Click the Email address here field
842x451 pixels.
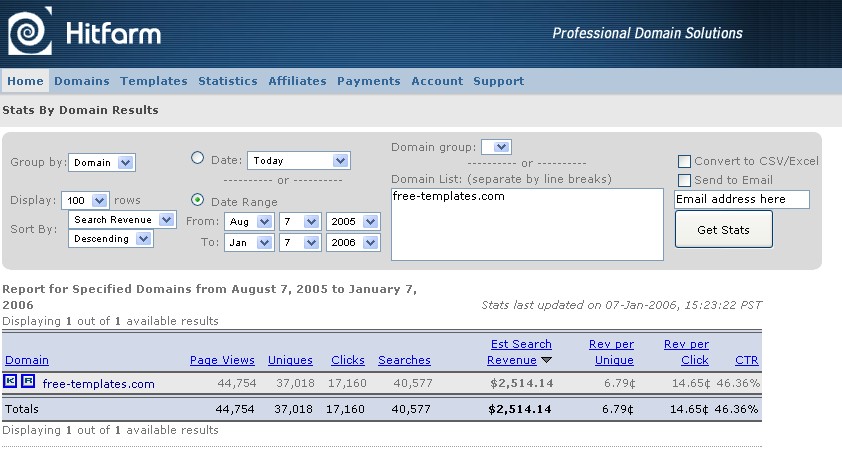click(x=742, y=199)
